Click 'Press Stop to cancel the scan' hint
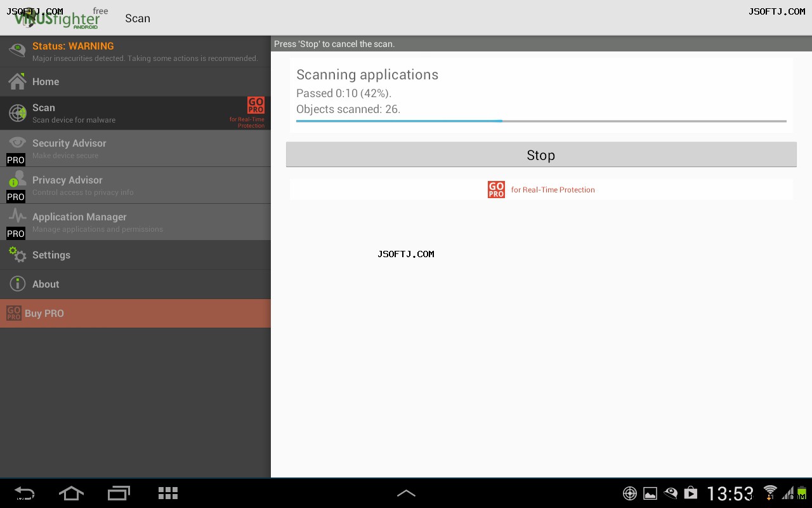 (x=334, y=44)
